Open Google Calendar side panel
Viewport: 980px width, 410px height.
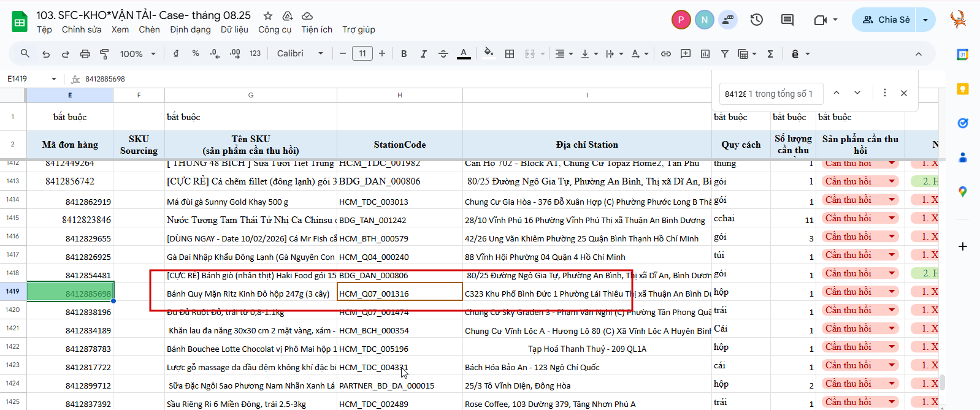(x=963, y=55)
